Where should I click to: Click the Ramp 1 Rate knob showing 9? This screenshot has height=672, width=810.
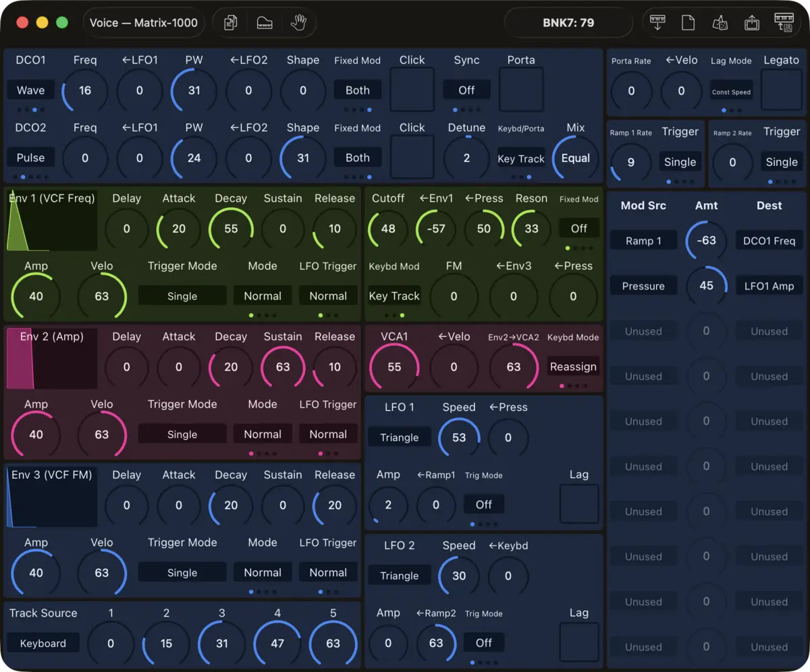pos(631,162)
